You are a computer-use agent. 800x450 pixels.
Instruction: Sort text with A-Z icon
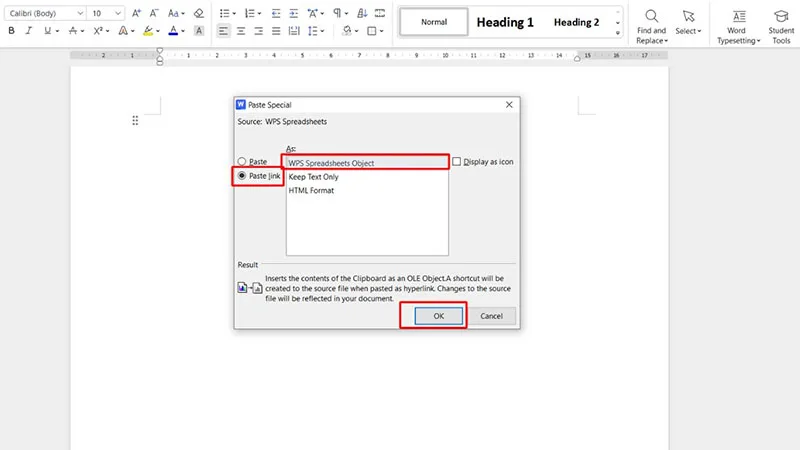[362, 13]
